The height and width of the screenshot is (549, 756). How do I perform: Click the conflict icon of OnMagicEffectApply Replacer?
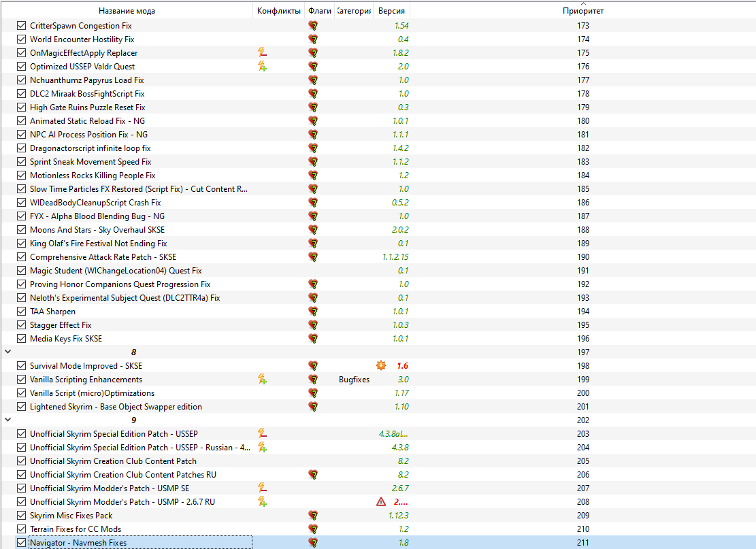(262, 52)
